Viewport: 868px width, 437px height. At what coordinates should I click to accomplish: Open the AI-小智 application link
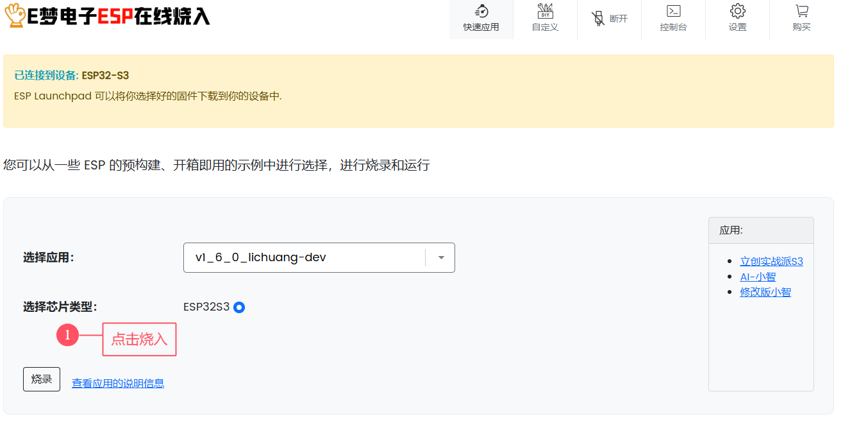point(757,277)
